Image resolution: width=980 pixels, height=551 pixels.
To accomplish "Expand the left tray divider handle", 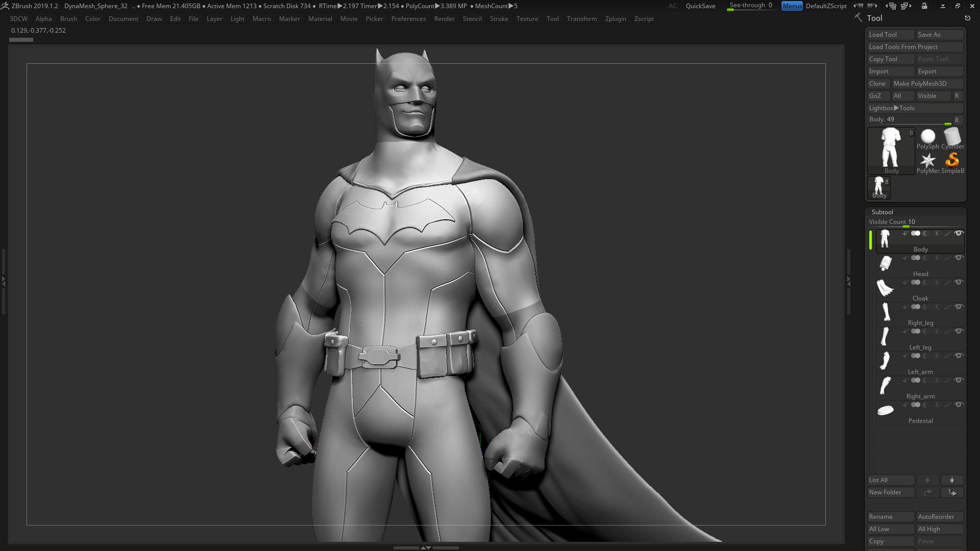I will pyautogui.click(x=3, y=281).
